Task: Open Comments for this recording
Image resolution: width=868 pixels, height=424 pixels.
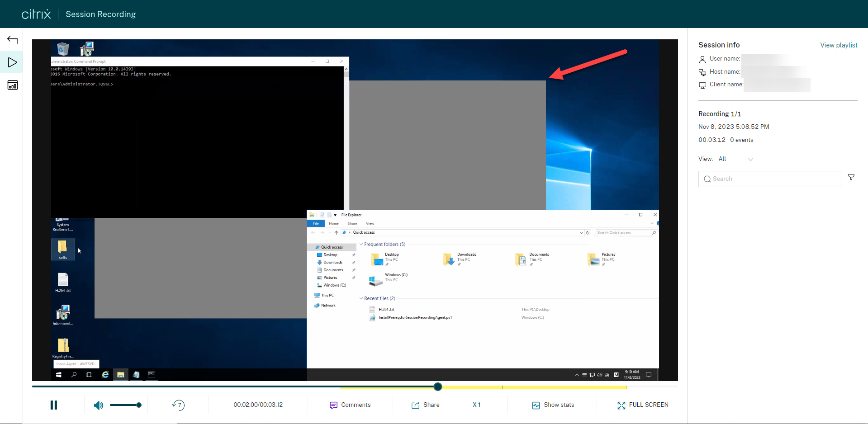Action: (x=350, y=405)
